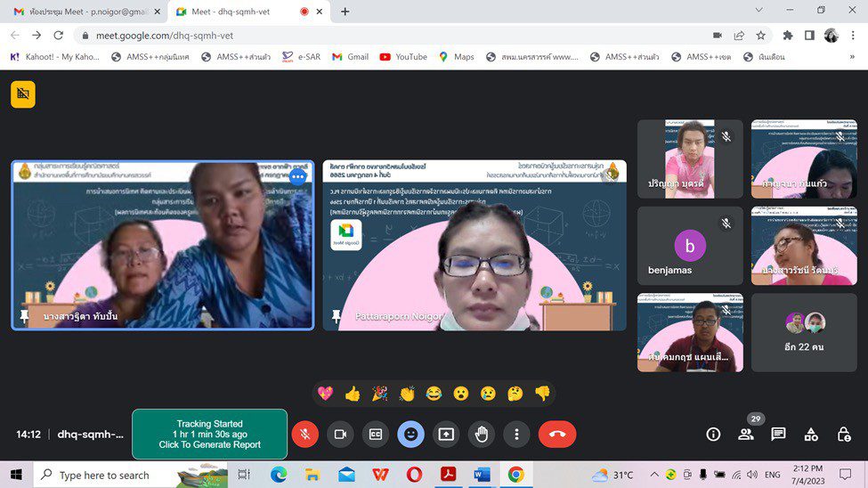This screenshot has height=488, width=868.
Task: Send the laughing face reaction
Action: [434, 394]
